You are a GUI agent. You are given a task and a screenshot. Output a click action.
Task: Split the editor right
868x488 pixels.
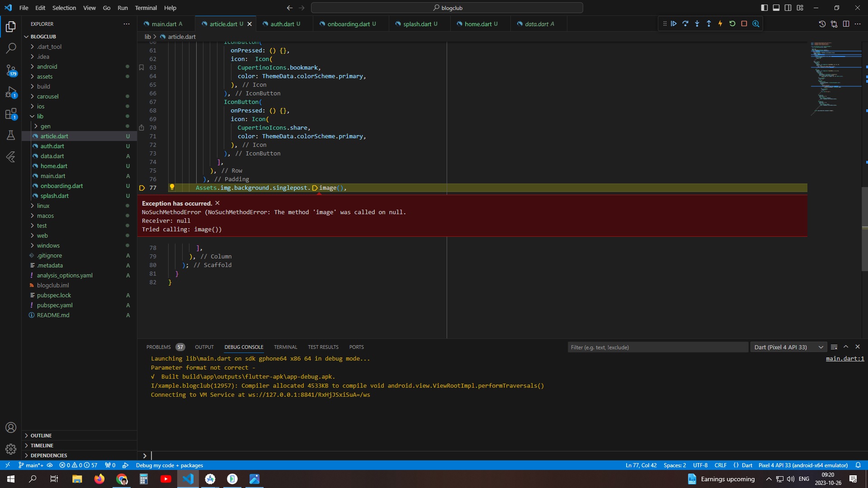pyautogui.click(x=846, y=24)
